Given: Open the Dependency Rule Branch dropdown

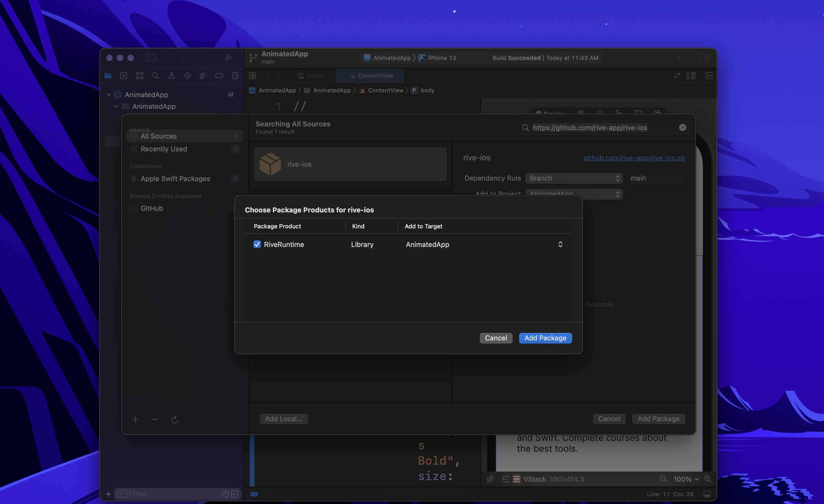Looking at the screenshot, I should click(574, 178).
